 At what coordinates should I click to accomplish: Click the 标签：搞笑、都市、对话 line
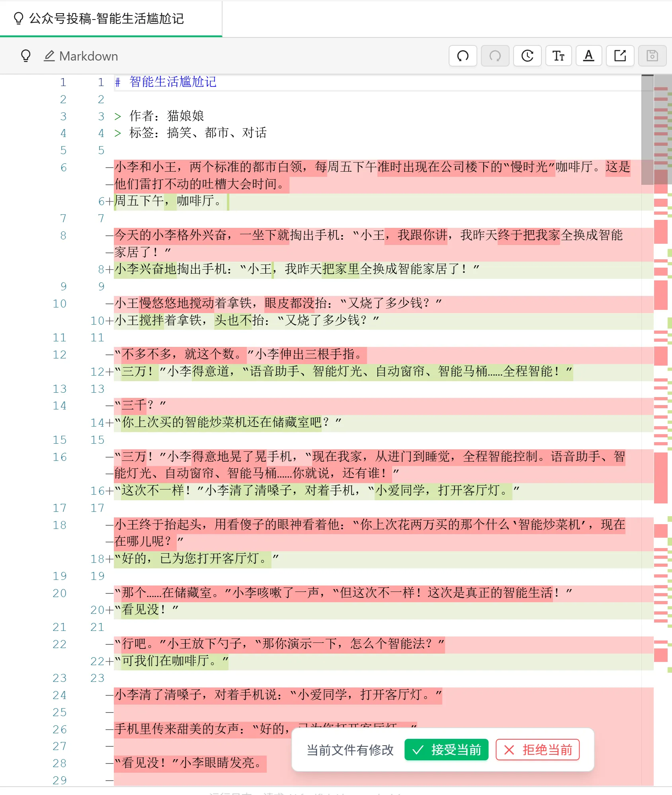tap(197, 133)
